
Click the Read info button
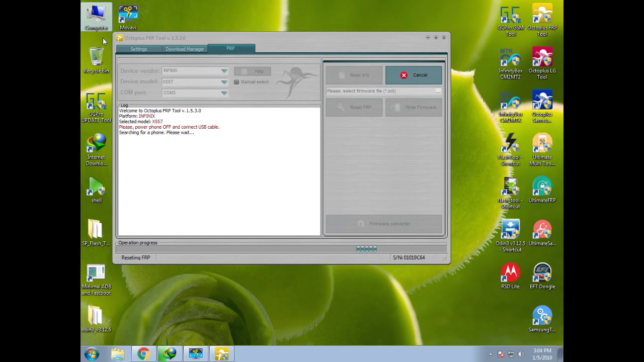click(354, 75)
